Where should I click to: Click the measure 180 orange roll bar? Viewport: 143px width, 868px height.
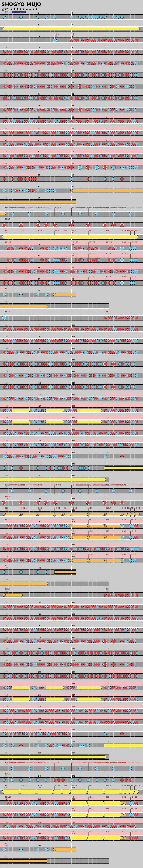(24, 584)
